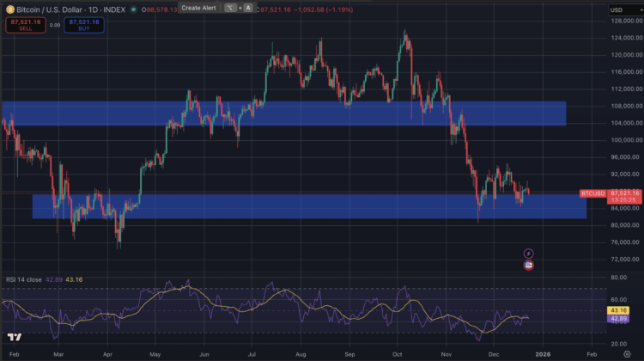Click the Oct label on time axis
Viewport: 644px width, 361px height.
tap(398, 354)
